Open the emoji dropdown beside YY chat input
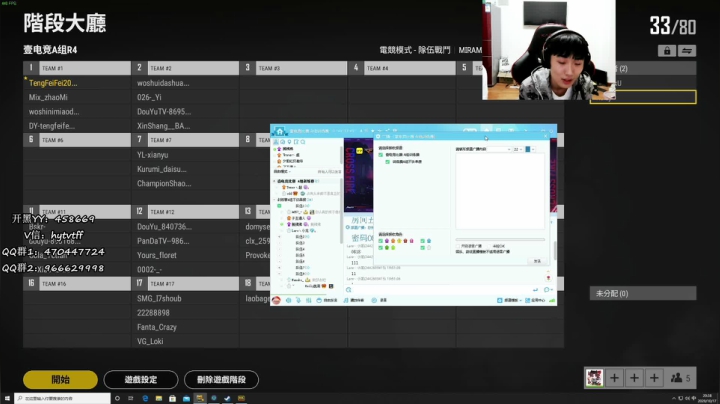This screenshot has width=720, height=404. 551,290
